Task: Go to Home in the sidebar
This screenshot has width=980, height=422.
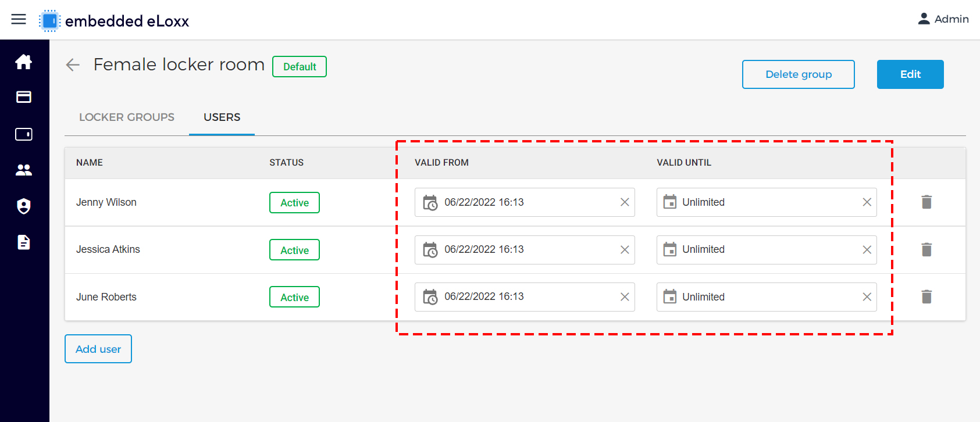Action: [x=24, y=62]
